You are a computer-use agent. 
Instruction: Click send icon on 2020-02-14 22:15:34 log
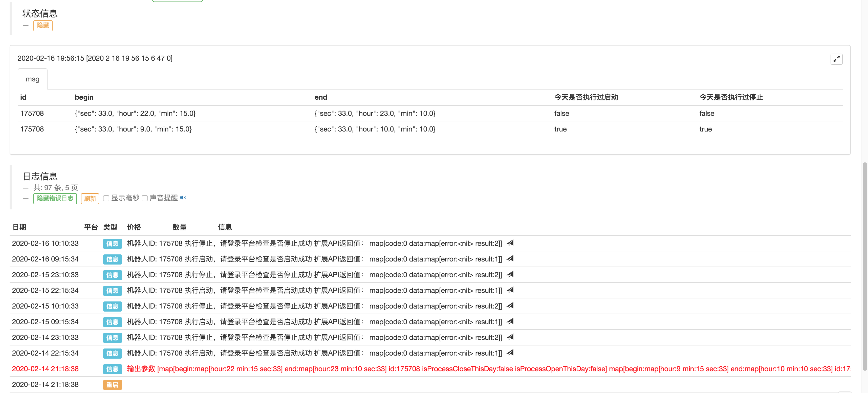point(510,353)
